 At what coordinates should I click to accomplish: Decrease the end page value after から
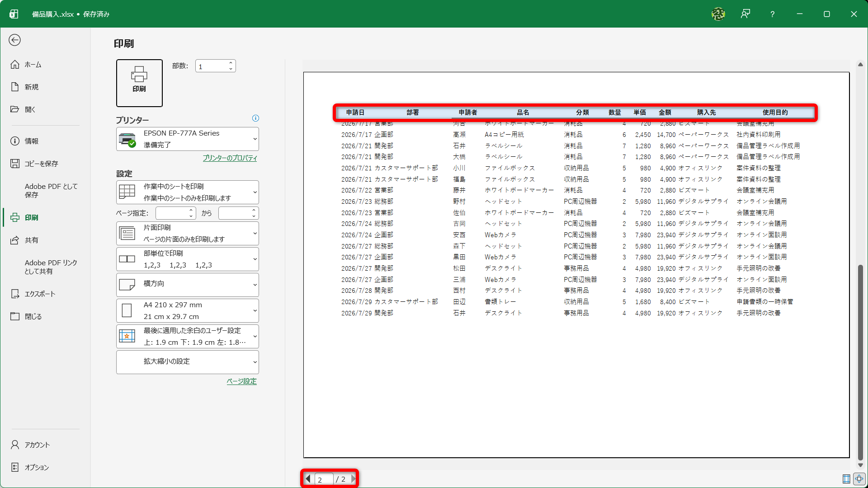[254, 216]
